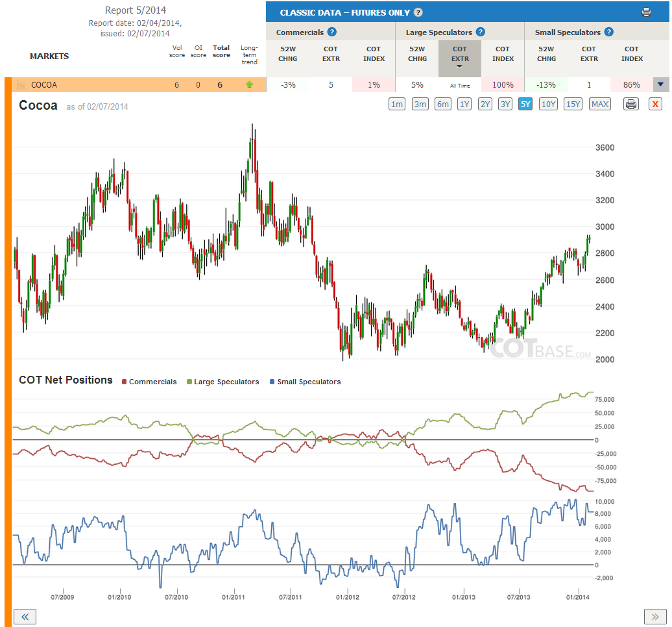This screenshot has height=627, width=672.
Task: Close the Cocoa chart with red X
Action: click(655, 104)
